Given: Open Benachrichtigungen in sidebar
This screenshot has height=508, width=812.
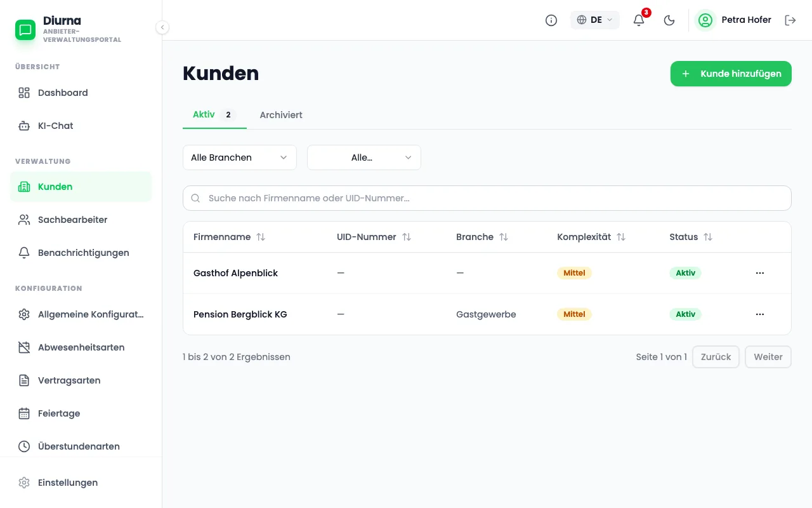Looking at the screenshot, I should [81, 253].
